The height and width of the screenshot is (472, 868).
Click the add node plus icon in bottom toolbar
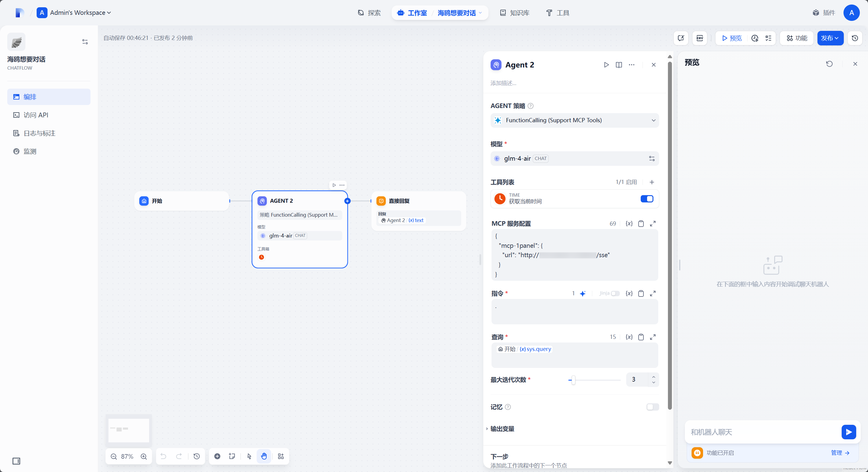pos(217,456)
